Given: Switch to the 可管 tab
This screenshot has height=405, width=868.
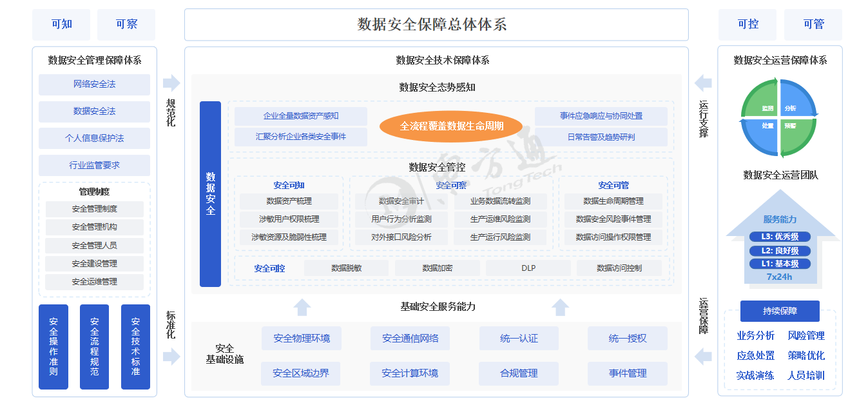Looking at the screenshot, I should (x=813, y=25).
